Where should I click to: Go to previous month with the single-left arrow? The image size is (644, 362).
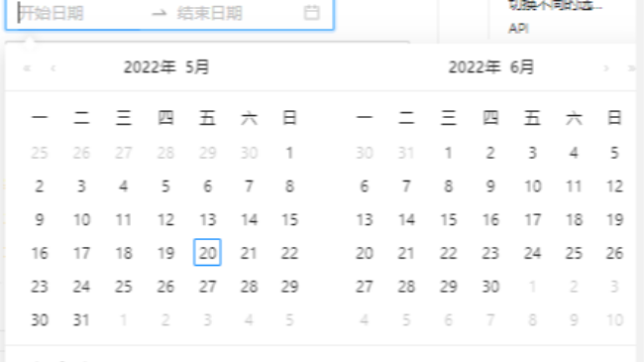53,67
